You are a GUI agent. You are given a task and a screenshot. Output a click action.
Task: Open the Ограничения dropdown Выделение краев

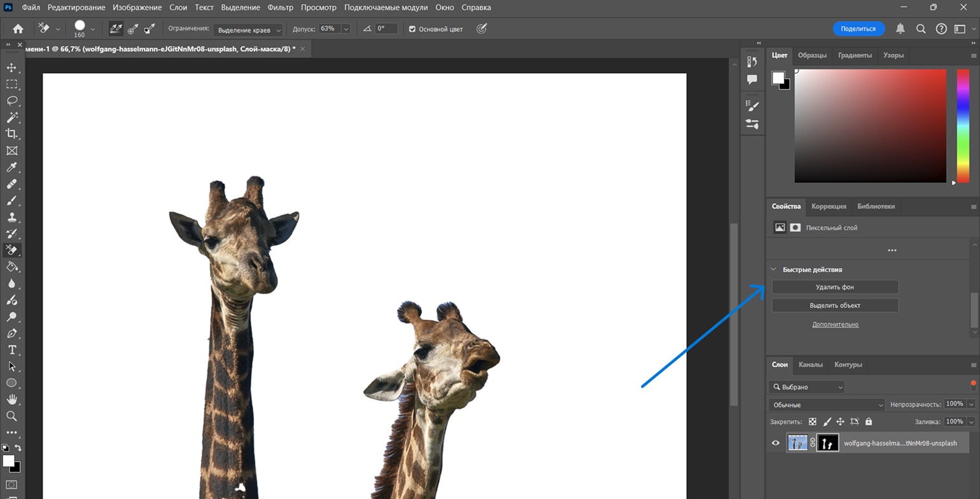tap(248, 29)
